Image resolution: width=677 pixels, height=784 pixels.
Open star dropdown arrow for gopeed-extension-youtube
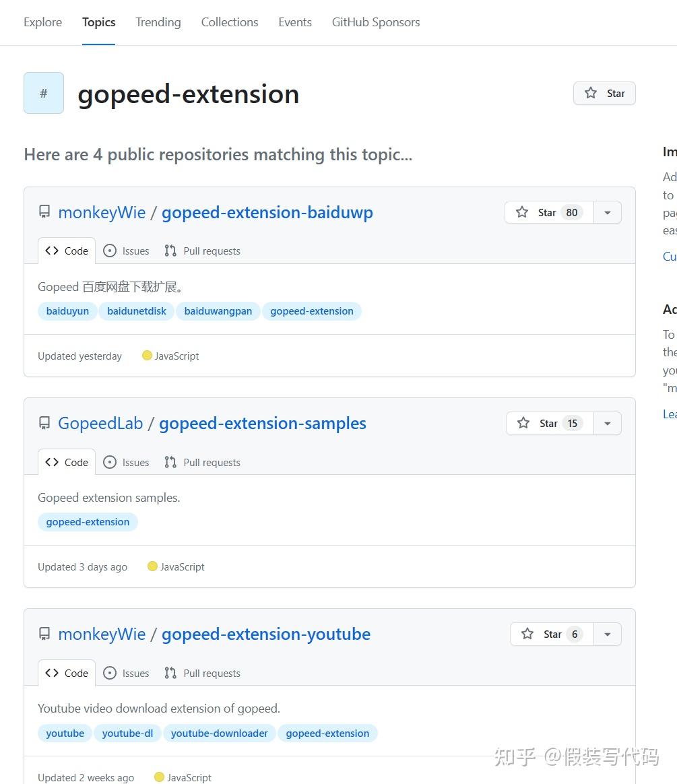pyautogui.click(x=608, y=634)
